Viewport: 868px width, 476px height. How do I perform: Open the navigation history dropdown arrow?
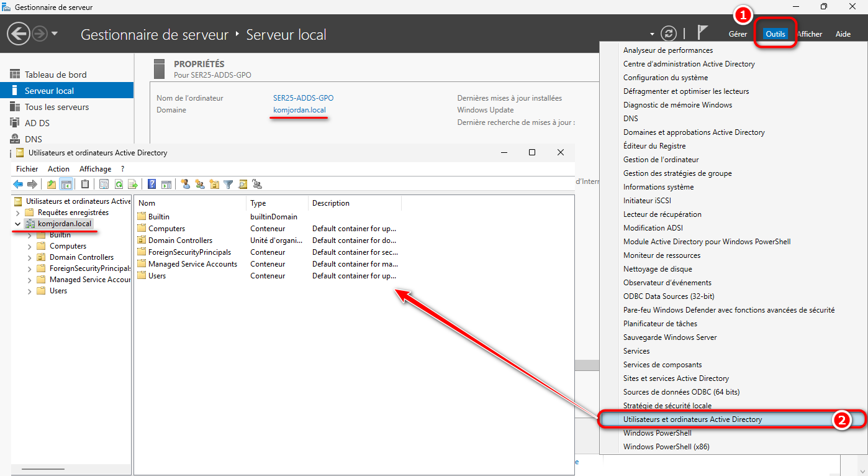(55, 34)
